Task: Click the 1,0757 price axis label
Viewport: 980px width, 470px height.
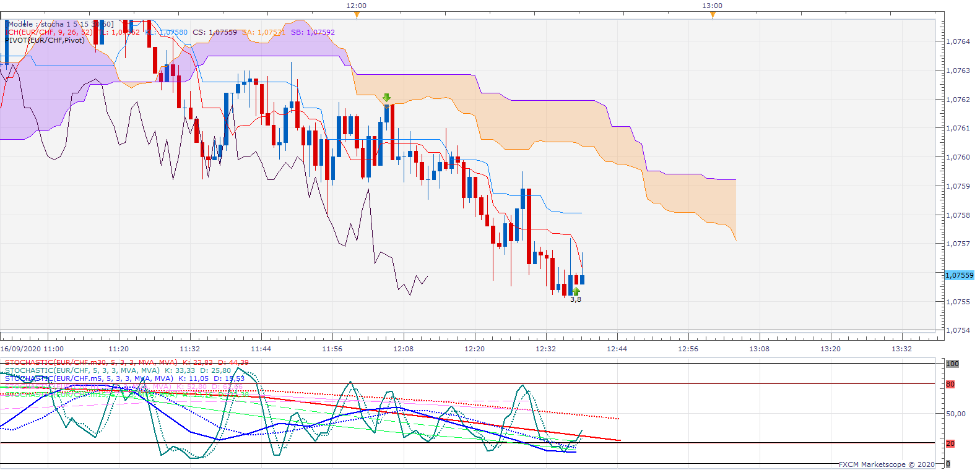Action: coord(958,244)
